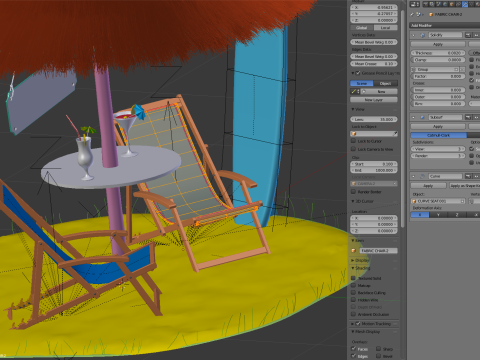Screen dimensions: 480x360
Task: Enable Textured Solid shading option
Action: tap(353, 278)
